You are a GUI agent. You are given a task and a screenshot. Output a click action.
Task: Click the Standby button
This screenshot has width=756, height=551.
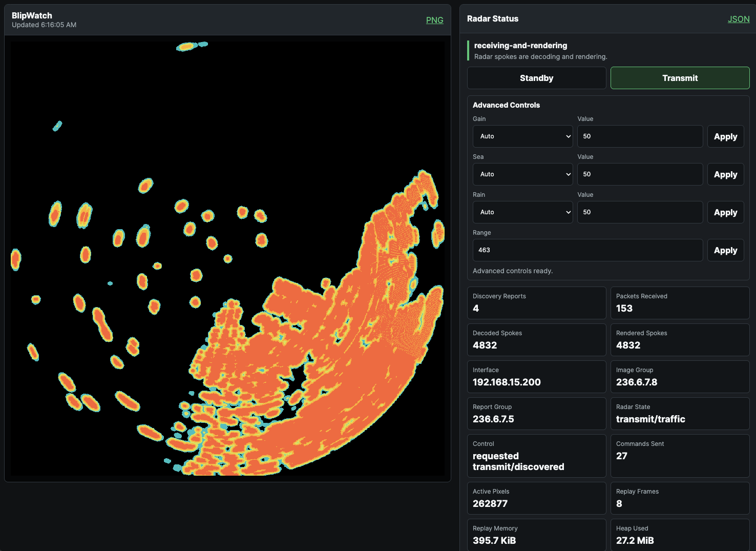pos(536,78)
